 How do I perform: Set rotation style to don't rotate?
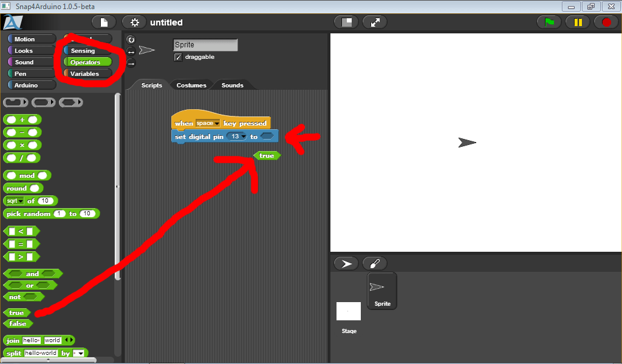131,63
